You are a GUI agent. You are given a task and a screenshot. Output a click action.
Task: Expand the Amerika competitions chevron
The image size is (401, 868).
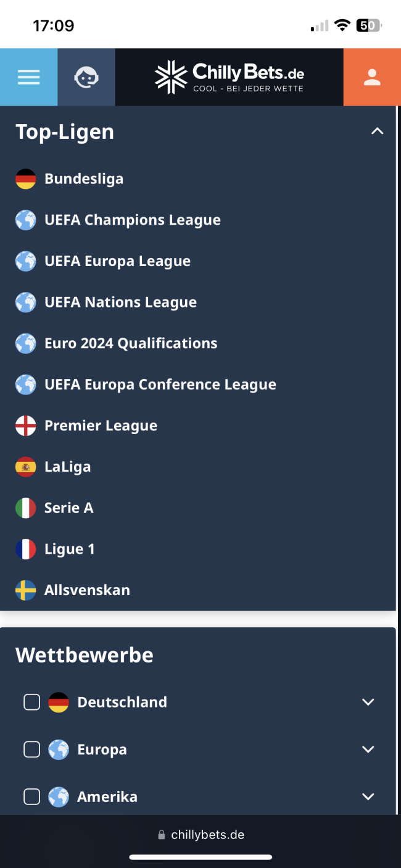click(368, 797)
